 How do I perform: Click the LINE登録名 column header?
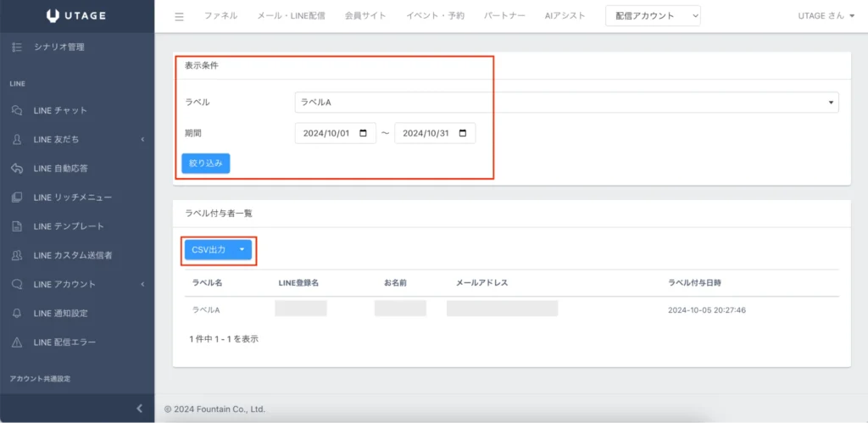point(299,283)
